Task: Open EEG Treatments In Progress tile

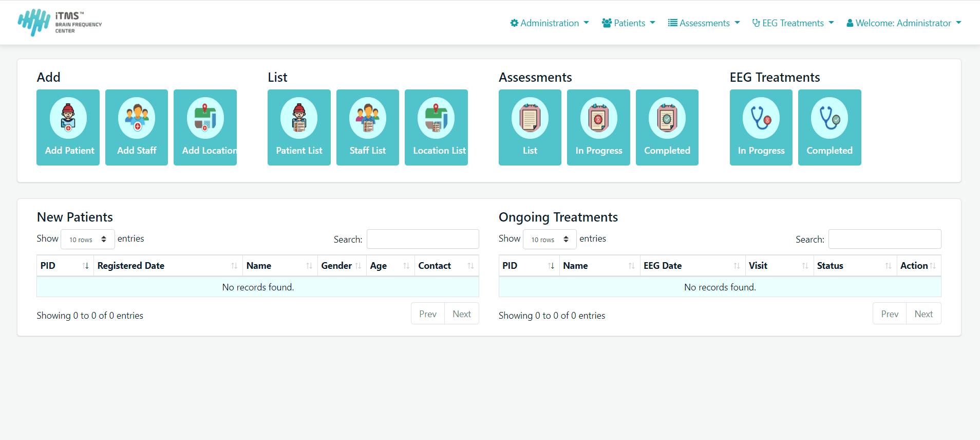Action: pos(761,127)
